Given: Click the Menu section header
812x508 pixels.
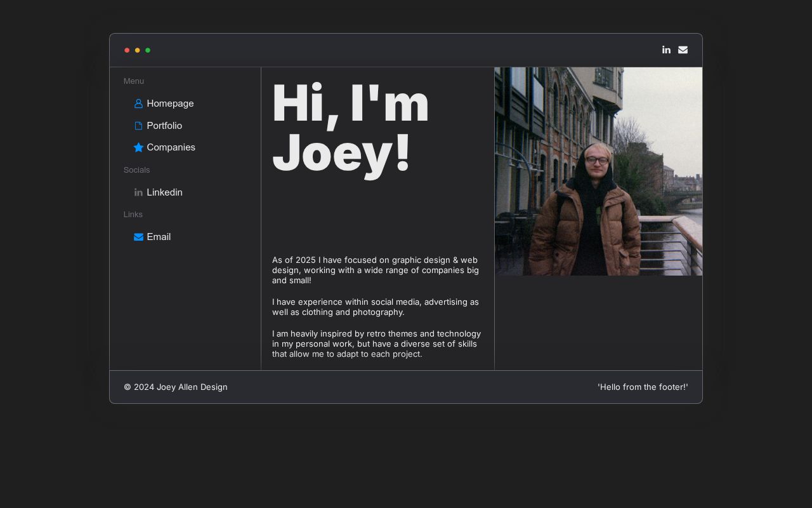Looking at the screenshot, I should pyautogui.click(x=134, y=81).
